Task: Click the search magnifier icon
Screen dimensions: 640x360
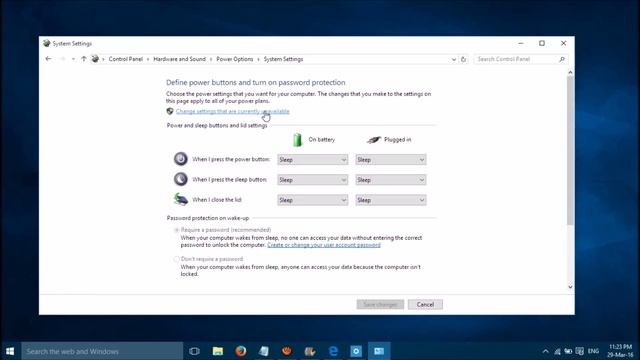Action: coord(562,59)
